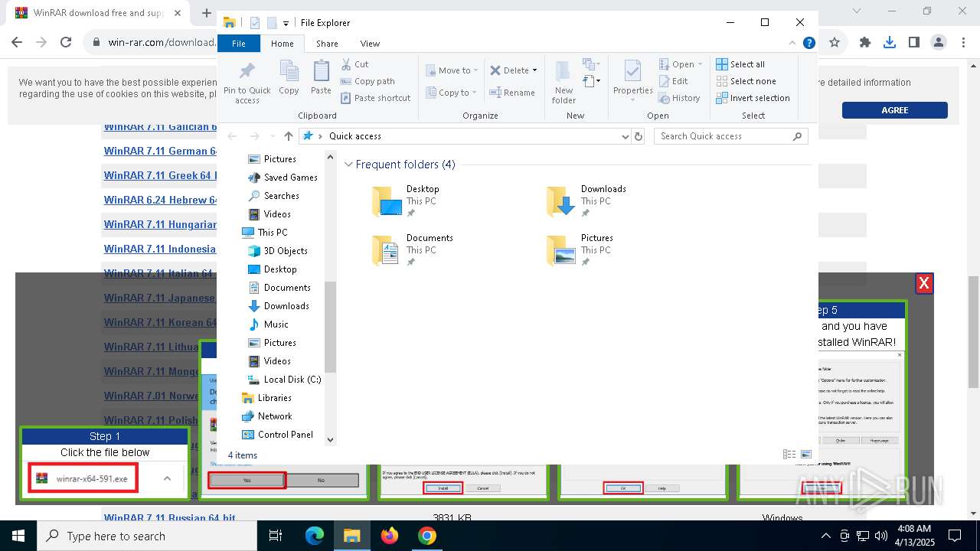Image resolution: width=980 pixels, height=551 pixels.
Task: Click the Quick access address bar
Action: coord(465,136)
